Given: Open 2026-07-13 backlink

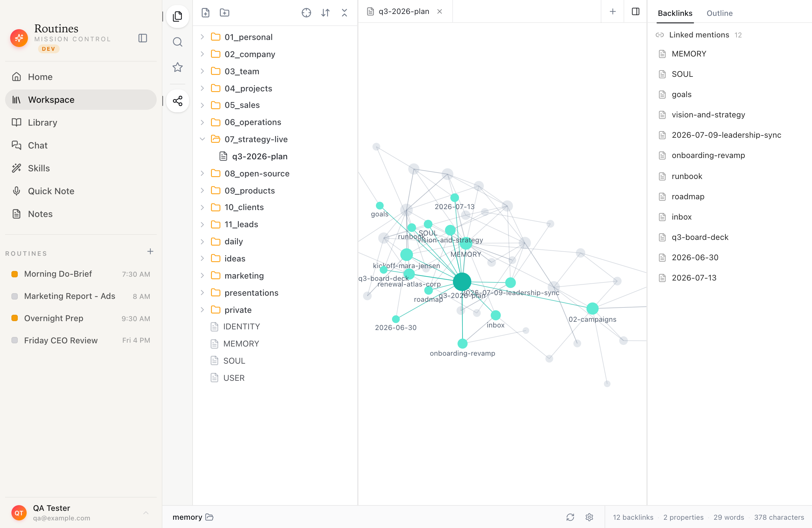Looking at the screenshot, I should point(694,278).
